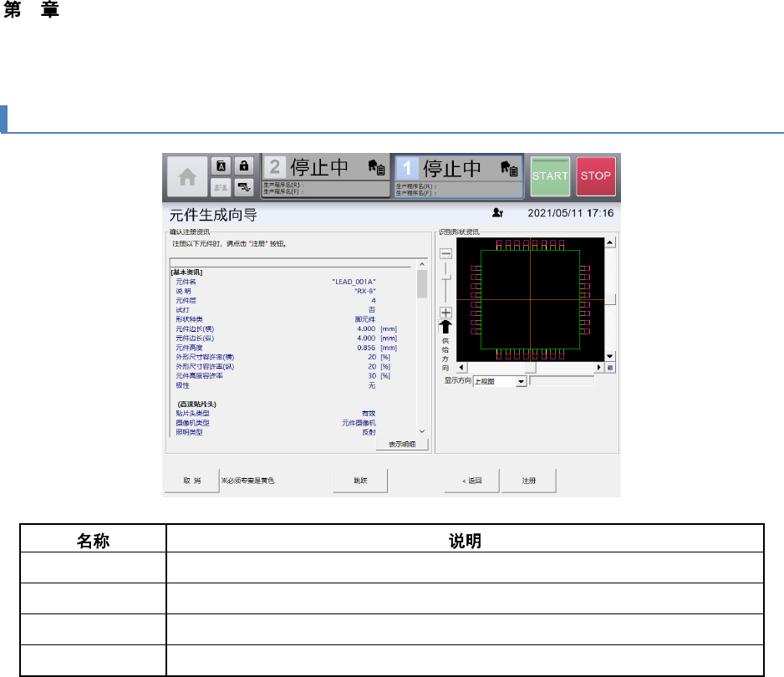
Task: Click the [基本资讯] section header
Action: [x=186, y=272]
